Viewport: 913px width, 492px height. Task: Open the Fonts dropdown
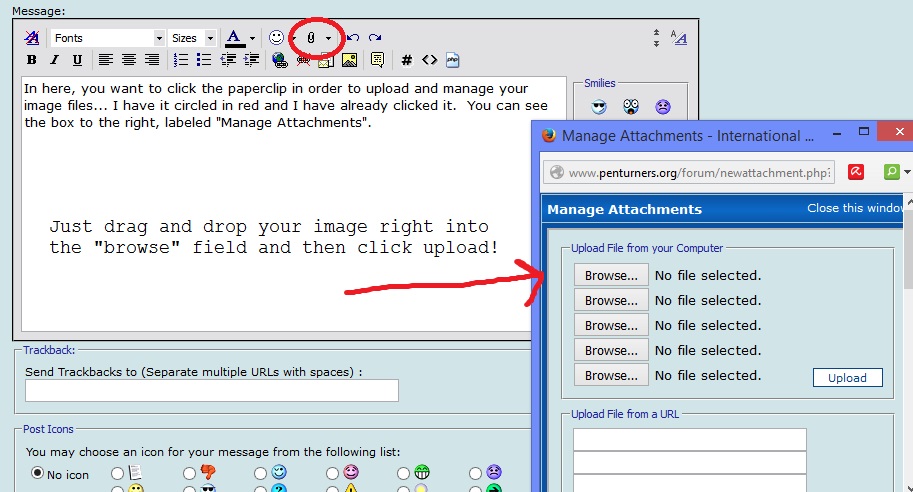pos(108,38)
